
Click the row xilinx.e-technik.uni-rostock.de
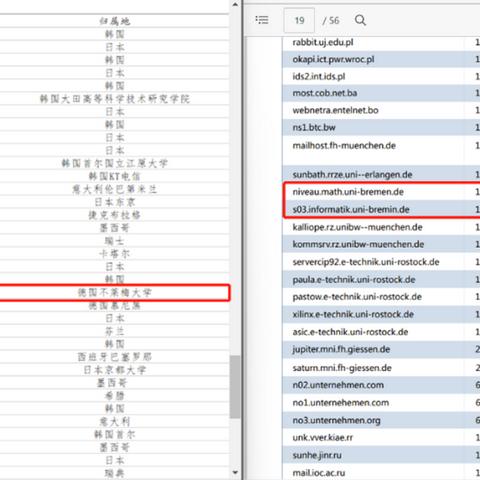[381, 314]
